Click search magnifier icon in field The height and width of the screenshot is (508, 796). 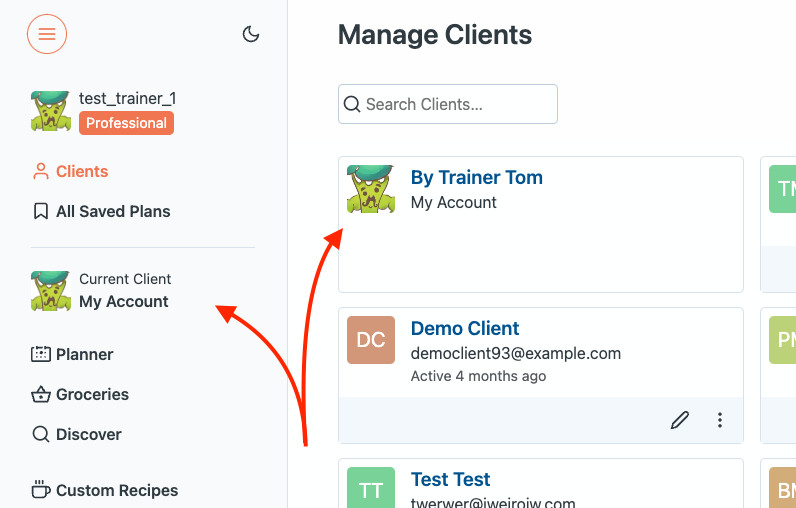[x=352, y=104]
